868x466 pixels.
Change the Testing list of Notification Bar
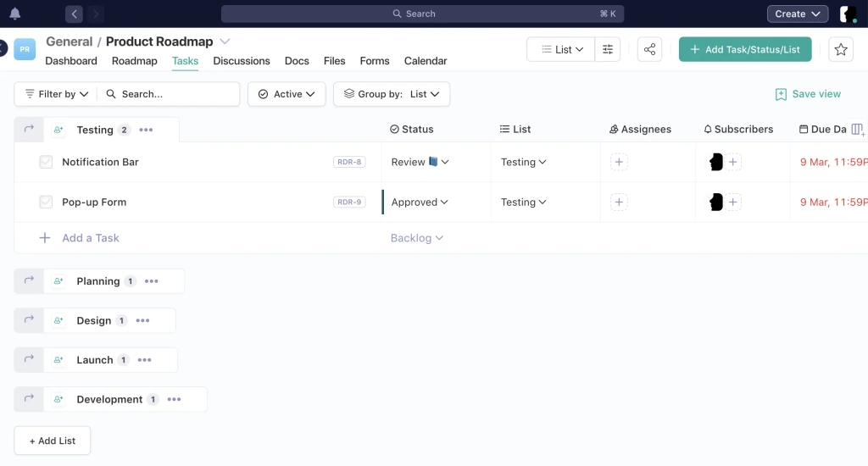[x=524, y=162]
